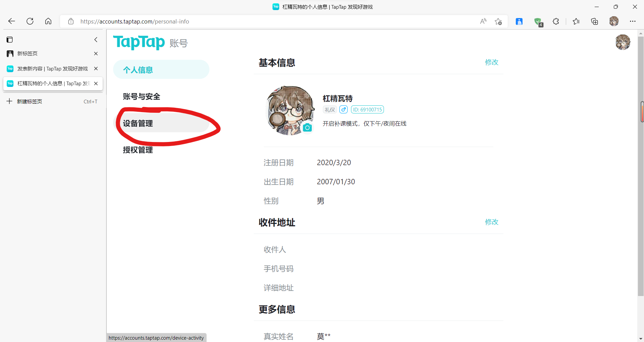Edit 收件地址 via 修改 link
Screen dimensions: 644x342
tap(492, 222)
